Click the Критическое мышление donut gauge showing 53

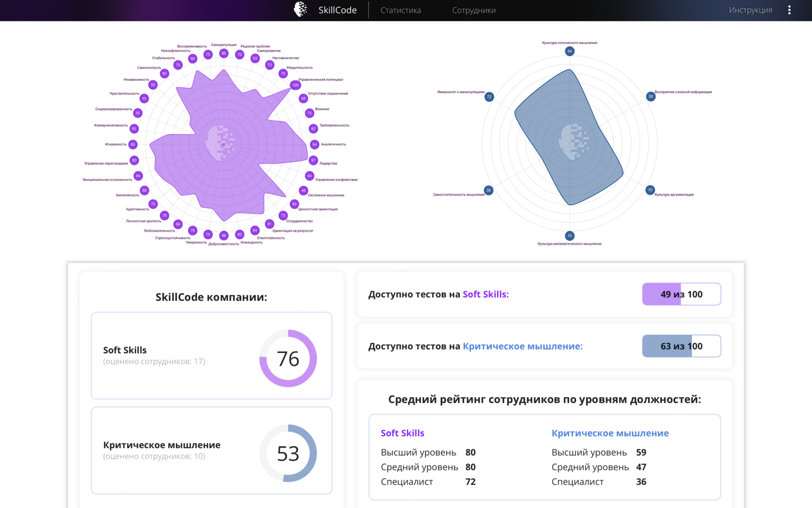coord(288,453)
